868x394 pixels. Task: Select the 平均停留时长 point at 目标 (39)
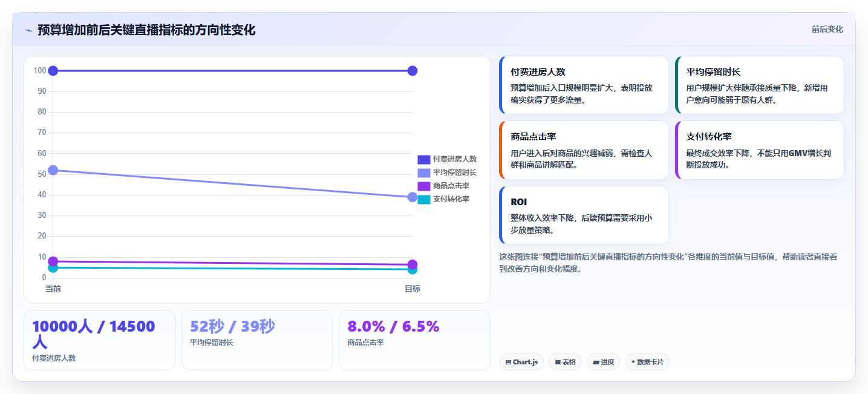pos(413,197)
